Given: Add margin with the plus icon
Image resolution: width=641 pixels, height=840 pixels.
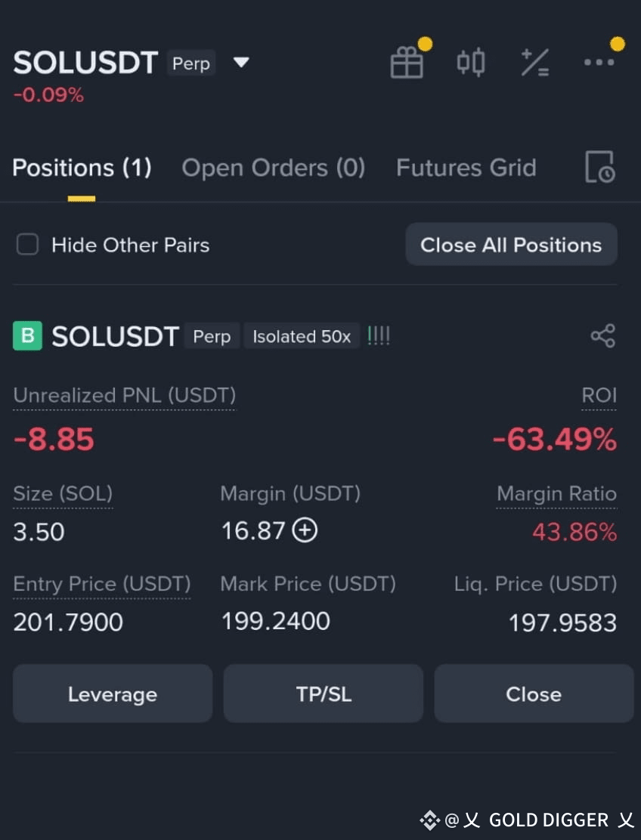Looking at the screenshot, I should coord(305,530).
